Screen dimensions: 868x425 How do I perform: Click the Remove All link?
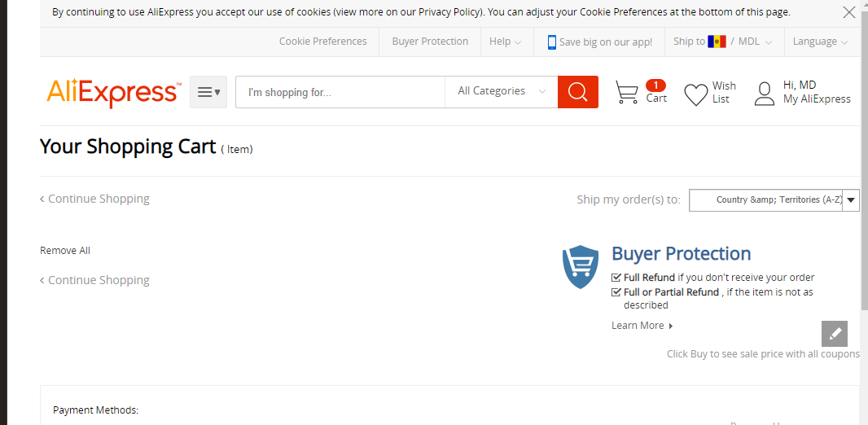click(x=65, y=251)
